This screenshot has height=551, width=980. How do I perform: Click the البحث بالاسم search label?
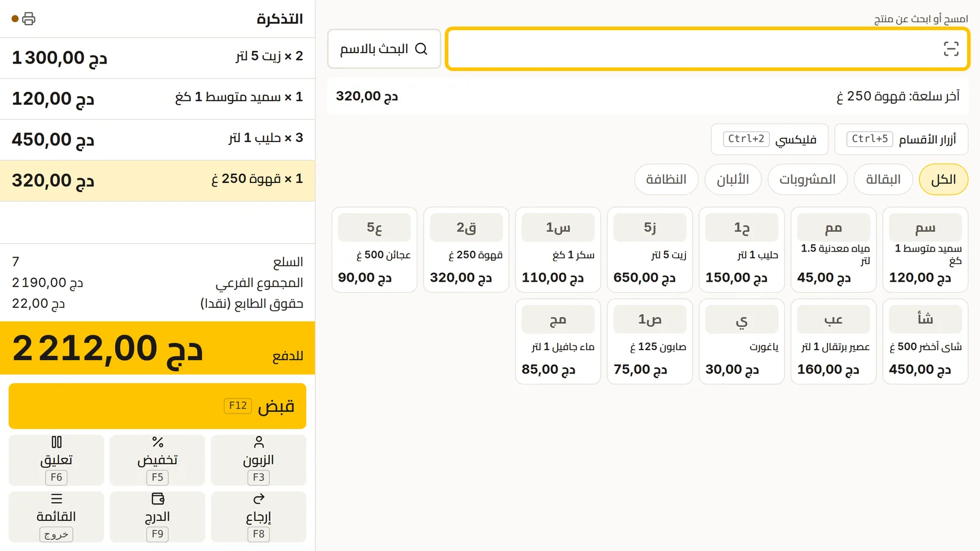click(374, 49)
